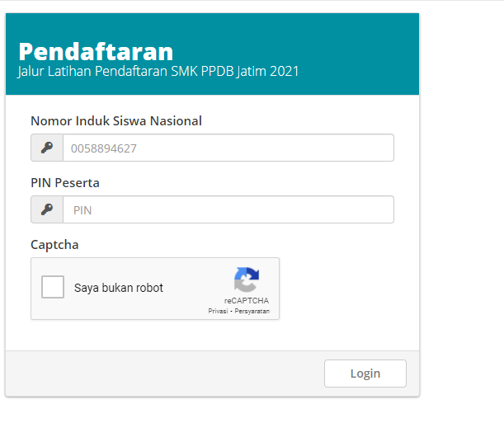Open the reCAPTCHA Persyaratan link
The image size is (504, 437).
pyautogui.click(x=252, y=311)
